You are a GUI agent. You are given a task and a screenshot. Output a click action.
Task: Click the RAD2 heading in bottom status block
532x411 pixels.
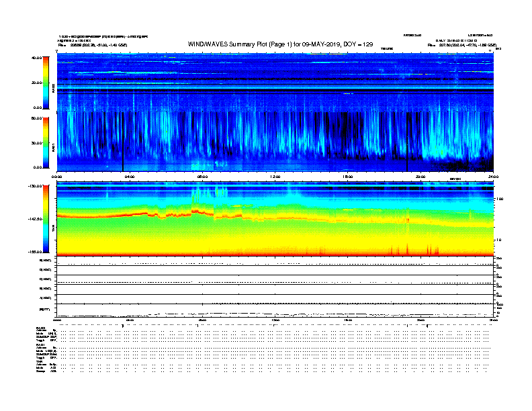click(41, 328)
